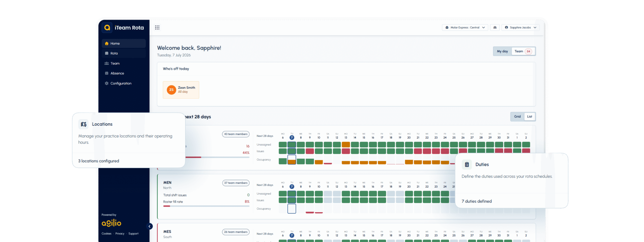Click the MEN roster fill rate bar
This screenshot has width=644, height=242.
pyautogui.click(x=206, y=206)
